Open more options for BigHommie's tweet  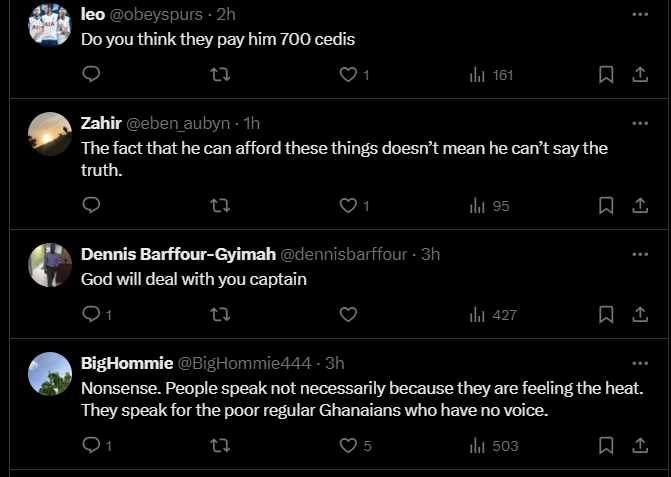pos(640,362)
